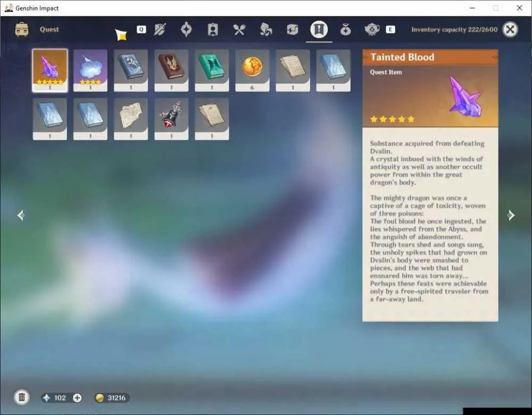Click the E key shortcut hint

(390, 29)
